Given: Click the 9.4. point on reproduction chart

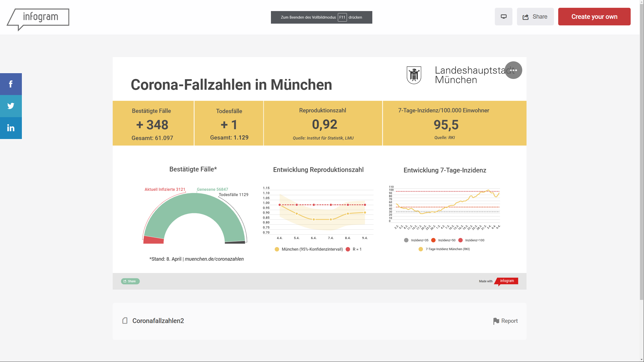Looking at the screenshot, I should point(365,212).
